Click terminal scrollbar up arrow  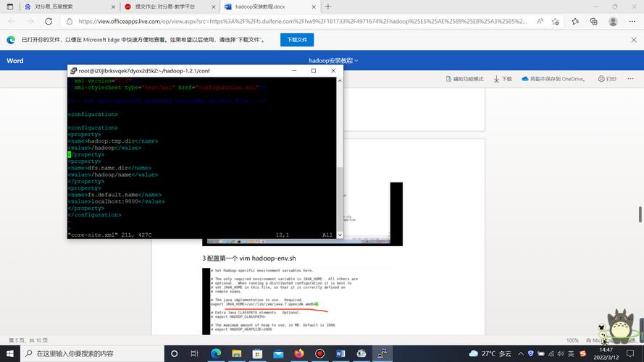340,81
